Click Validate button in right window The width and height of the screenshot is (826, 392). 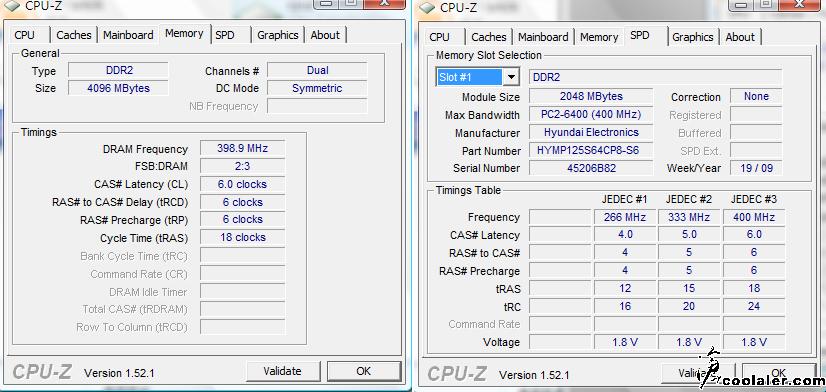[x=698, y=373]
